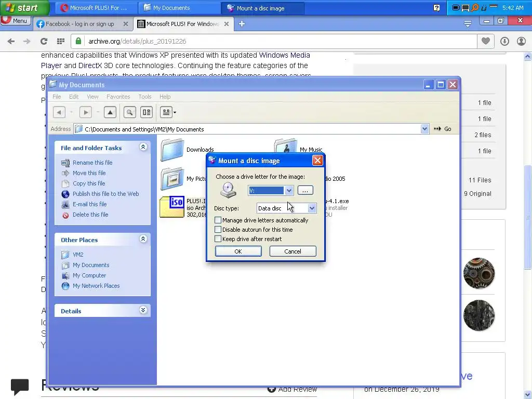Open the Back button history dropdown arrow
Viewport: 532px width, 399px height.
click(x=71, y=112)
